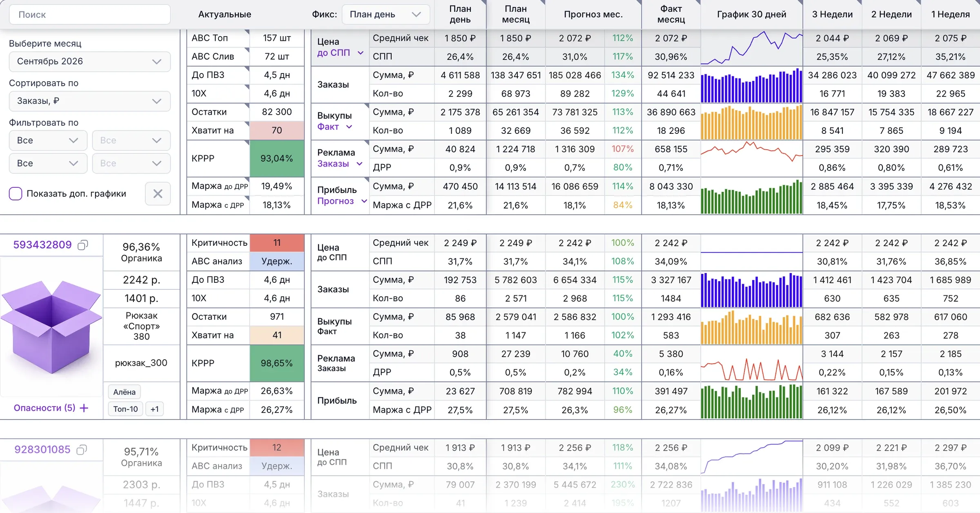Open the blue orders chart for product 593432809
The height and width of the screenshot is (513, 980).
click(752, 289)
